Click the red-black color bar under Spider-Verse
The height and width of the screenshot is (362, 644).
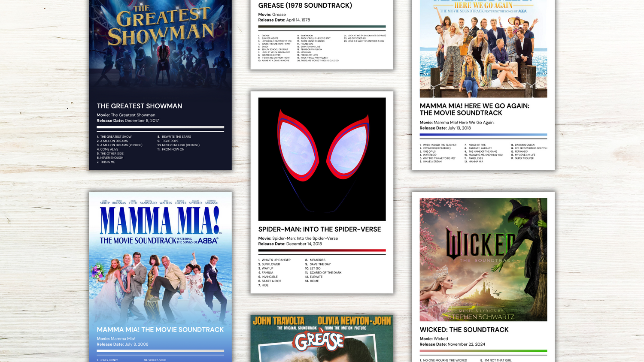click(322, 250)
